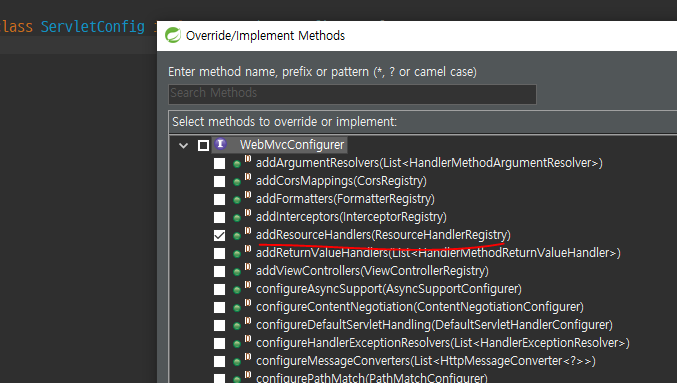
Task: Click the Spring logo in dialog title
Action: (173, 35)
